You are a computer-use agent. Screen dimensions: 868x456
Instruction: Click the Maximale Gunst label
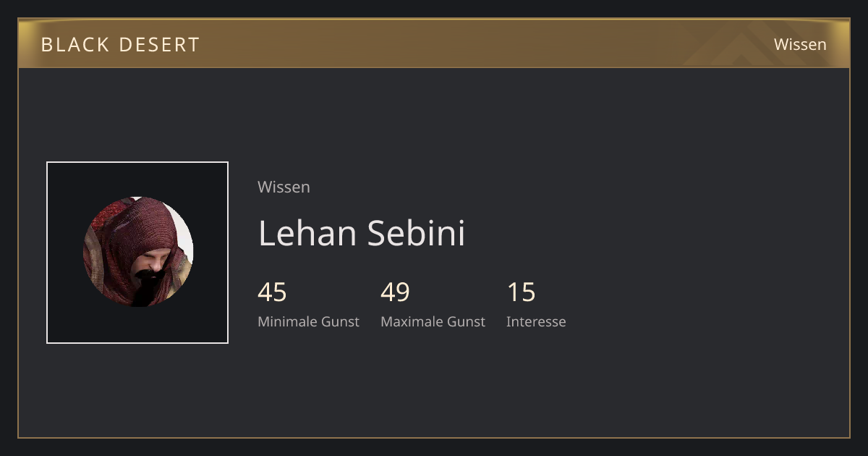[x=433, y=321]
